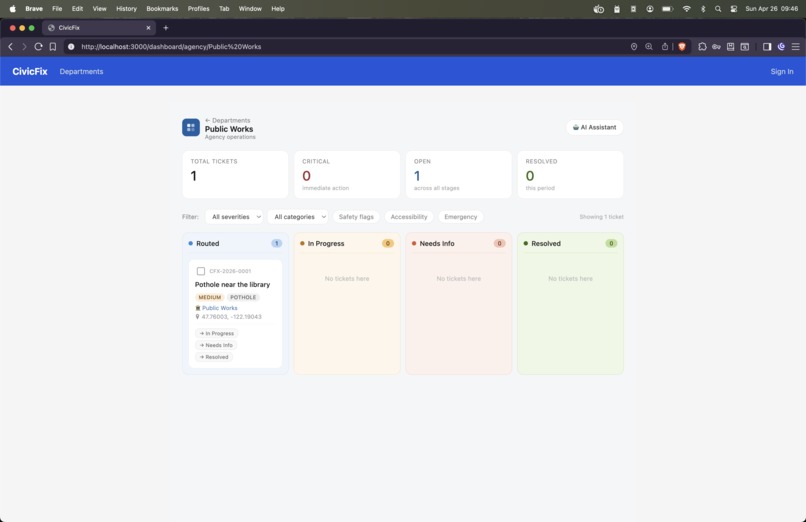Click the CivicFix logo
This screenshot has height=522, width=806.
pyautogui.click(x=30, y=71)
